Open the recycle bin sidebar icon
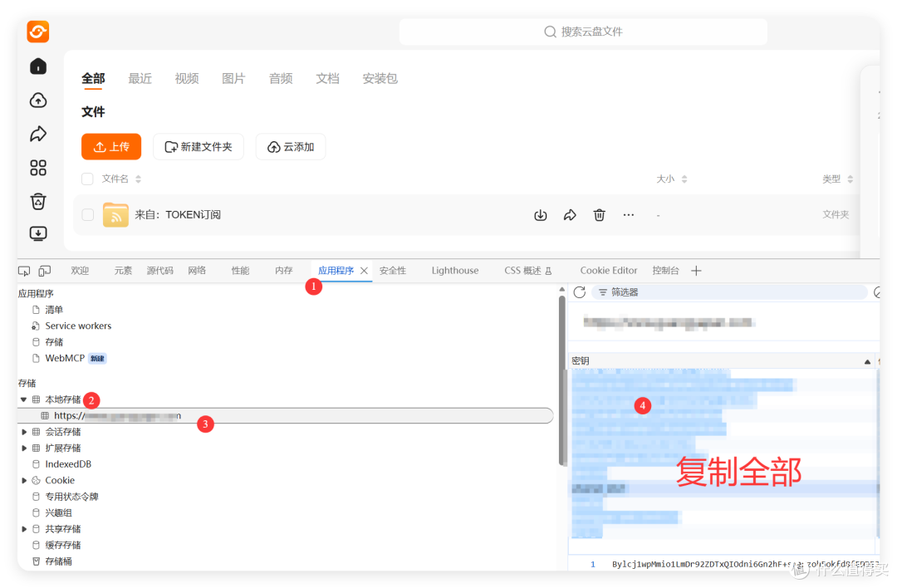This screenshot has height=588, width=897. click(x=38, y=201)
